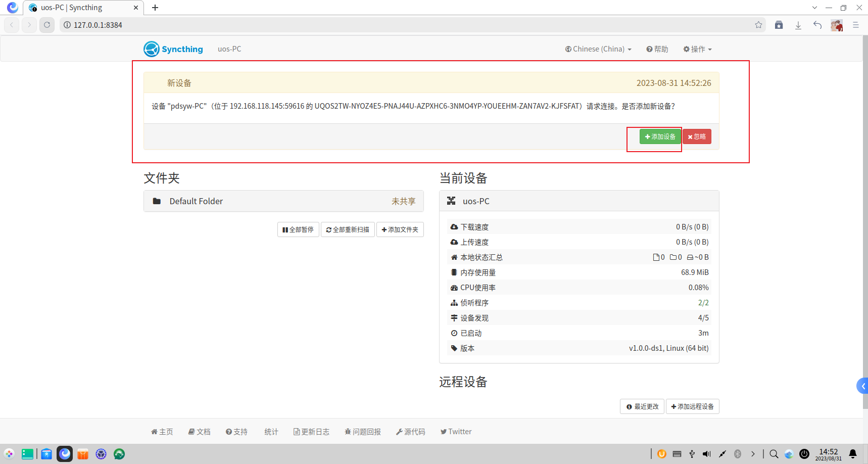Rescan all folders with 全部重新扫描
Screen dimensions: 868x464
348,229
